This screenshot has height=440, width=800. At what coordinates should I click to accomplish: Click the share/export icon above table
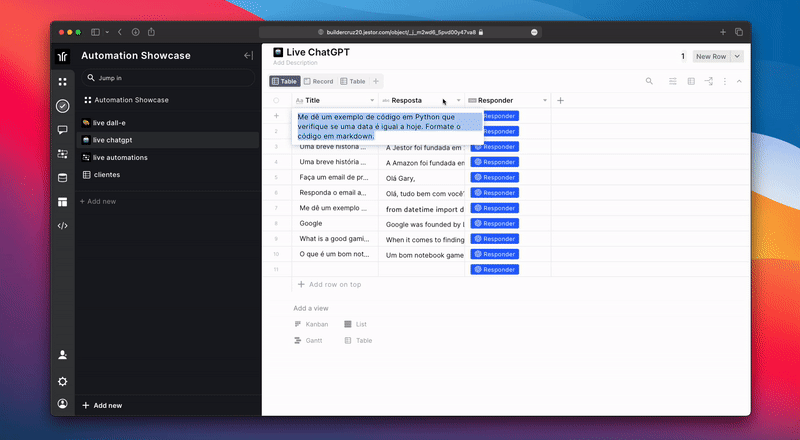709,81
